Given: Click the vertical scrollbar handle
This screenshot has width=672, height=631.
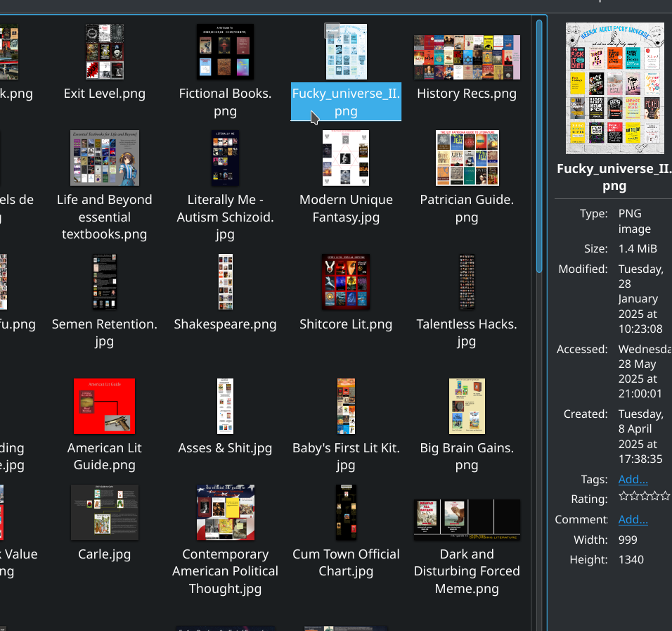Looking at the screenshot, I should (x=539, y=146).
